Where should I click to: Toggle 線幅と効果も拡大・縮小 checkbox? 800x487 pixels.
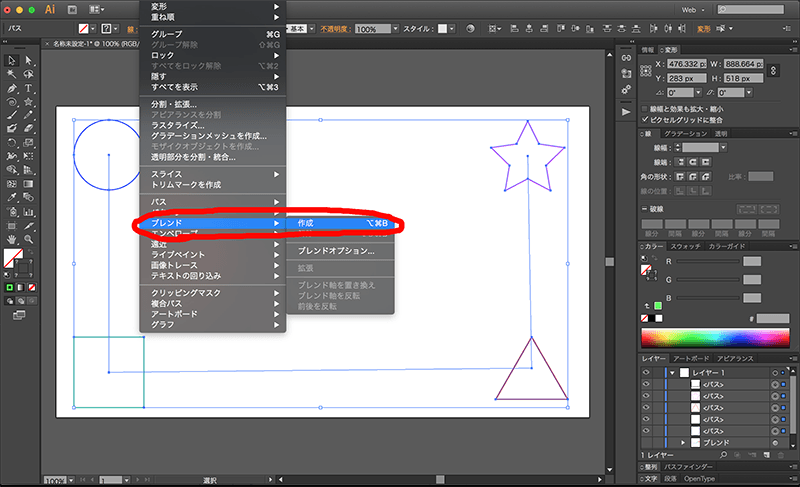[645, 109]
